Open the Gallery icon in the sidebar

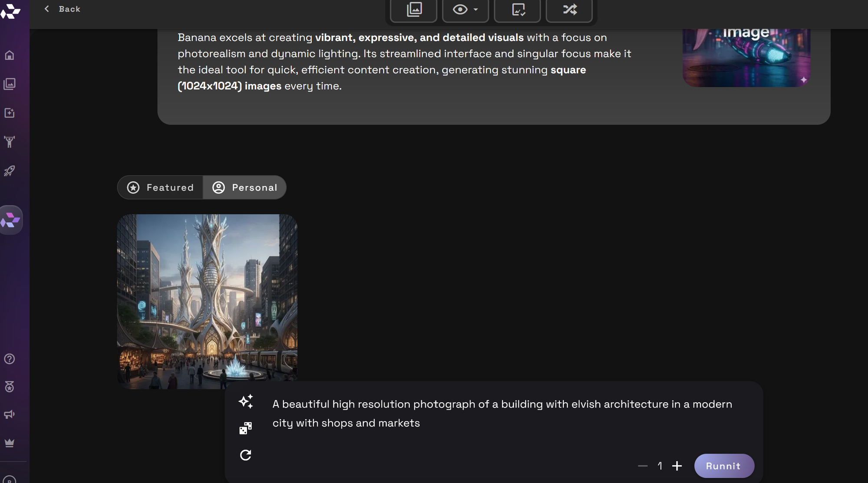click(9, 84)
